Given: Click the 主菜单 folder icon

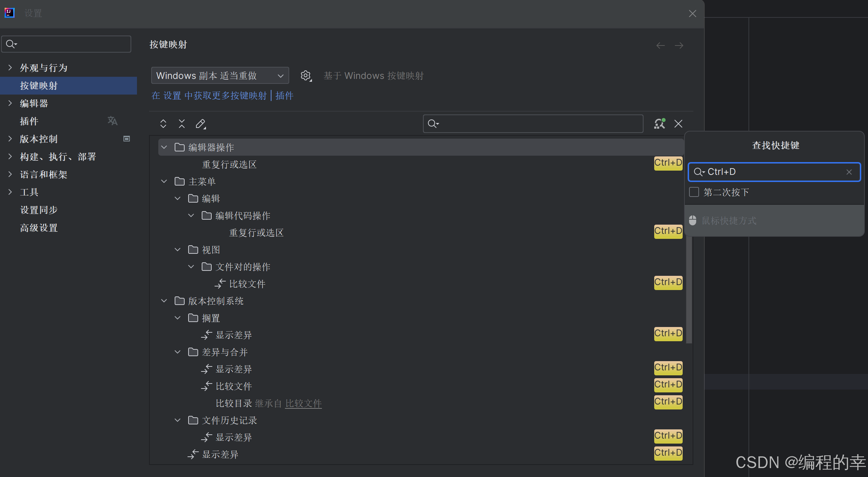Looking at the screenshot, I should [180, 181].
